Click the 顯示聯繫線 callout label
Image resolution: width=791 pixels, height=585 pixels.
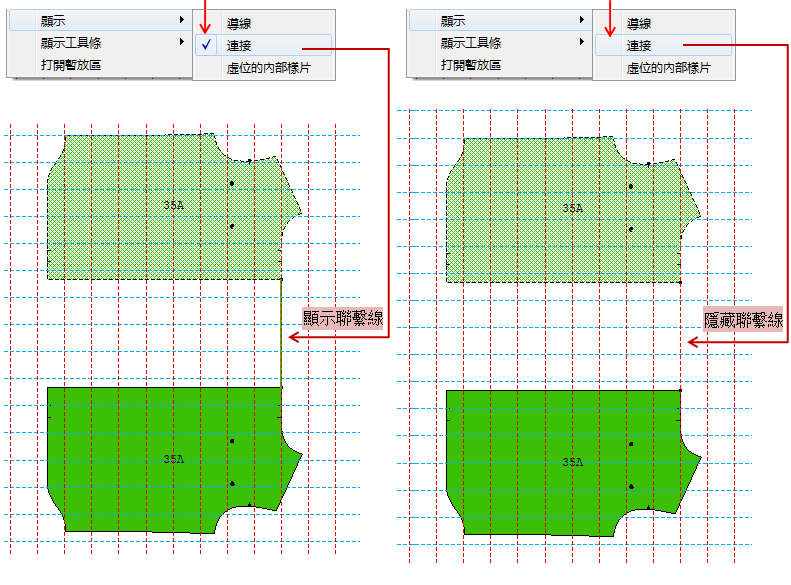(344, 317)
